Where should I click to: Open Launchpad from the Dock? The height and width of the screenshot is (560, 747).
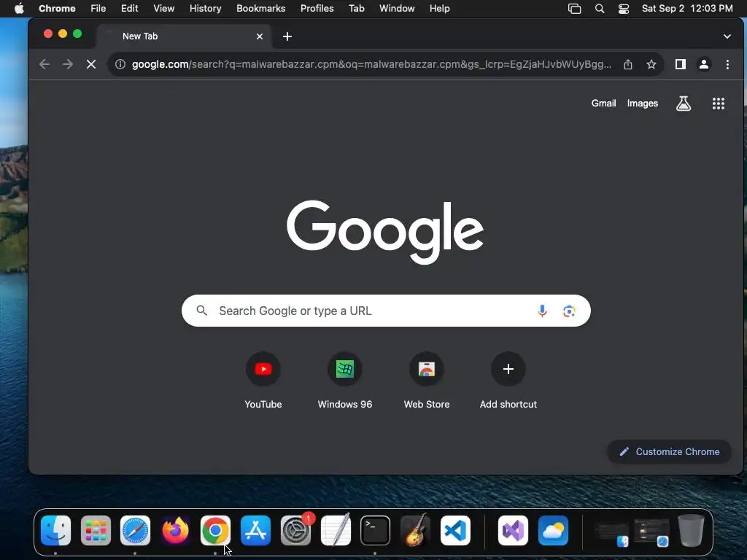96,531
